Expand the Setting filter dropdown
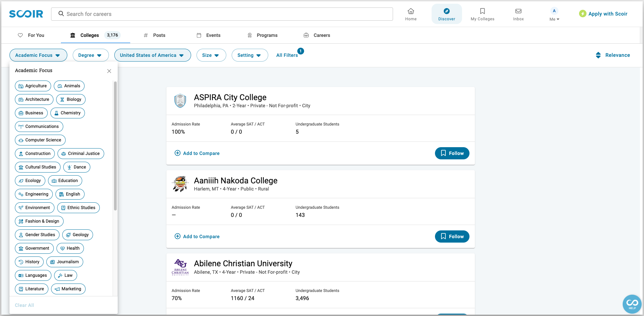Screen dimensions: 644x316 [250, 55]
